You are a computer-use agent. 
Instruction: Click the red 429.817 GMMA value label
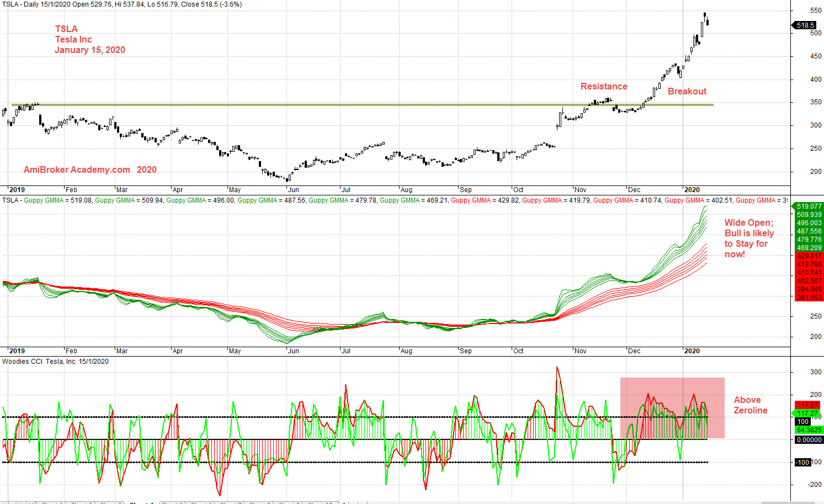coord(809,256)
